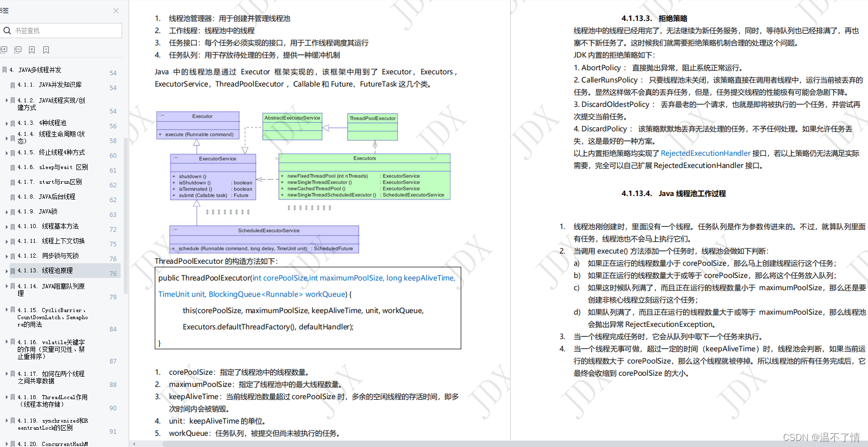Click bookmark flag icon beside 4.1.8. JAVA后台线程
The image size is (868, 447).
tap(13, 197)
